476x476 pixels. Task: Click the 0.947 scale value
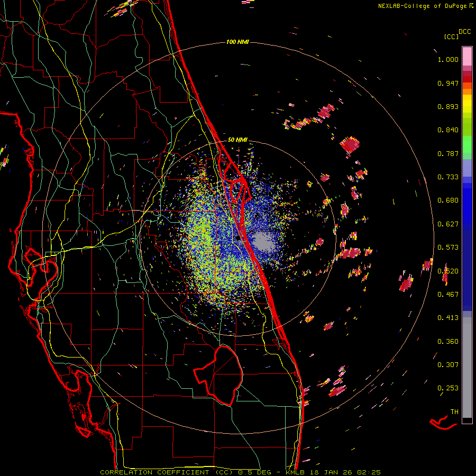coord(448,83)
